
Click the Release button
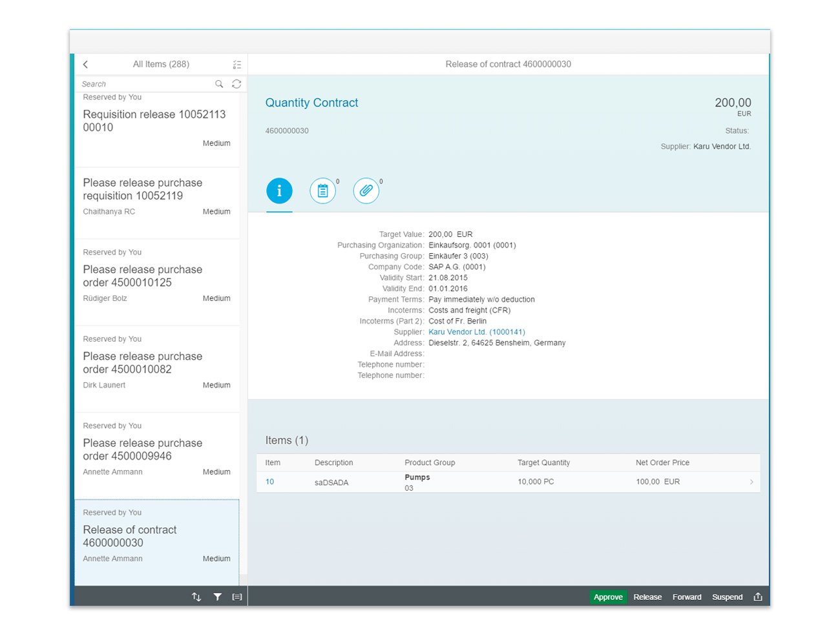647,597
